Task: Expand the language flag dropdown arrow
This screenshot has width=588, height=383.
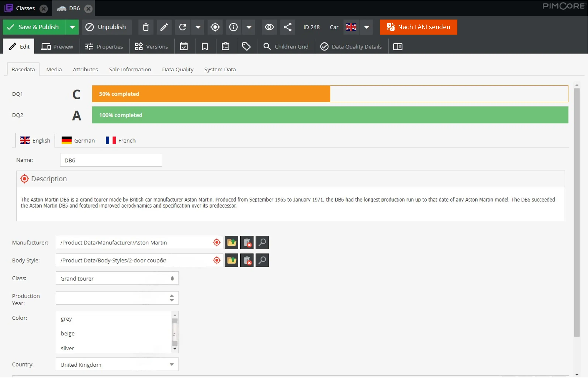Action: (366, 27)
